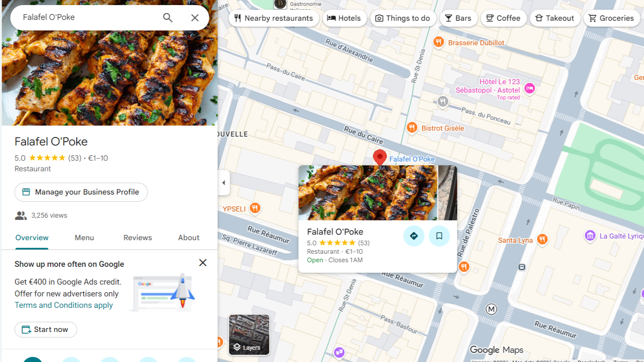Select the Coffee category chip
Image resolution: width=644 pixels, height=362 pixels.
(x=503, y=18)
